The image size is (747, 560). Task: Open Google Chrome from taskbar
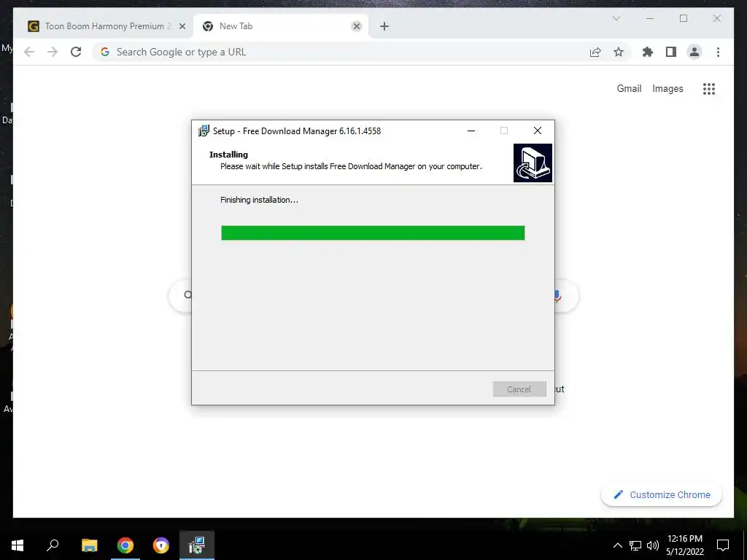125,545
